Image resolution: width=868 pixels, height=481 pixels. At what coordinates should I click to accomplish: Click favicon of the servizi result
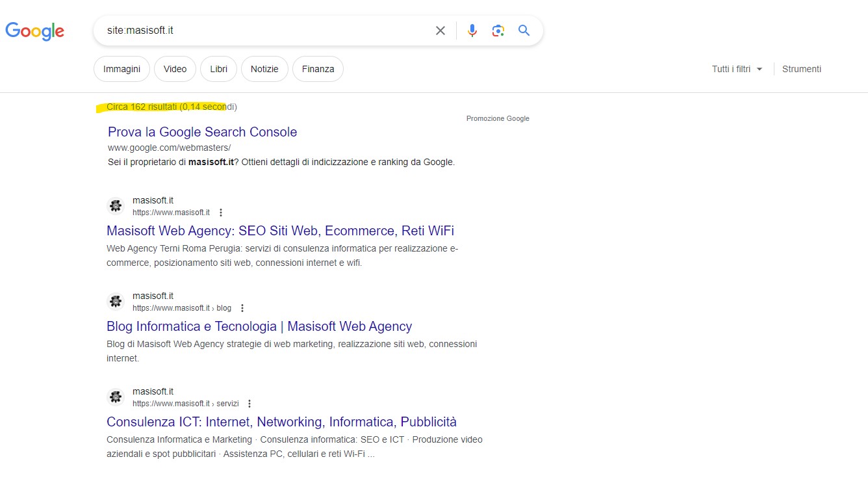pyautogui.click(x=116, y=397)
